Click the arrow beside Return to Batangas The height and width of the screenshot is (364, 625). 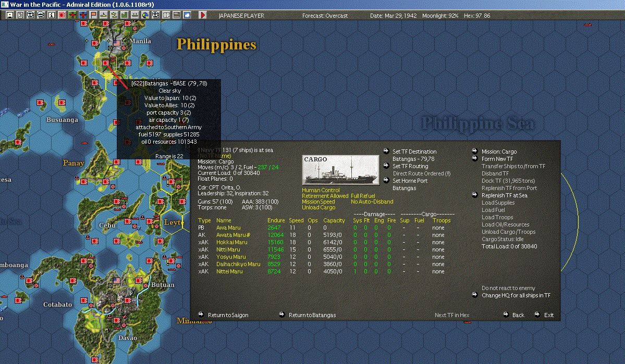(x=282, y=314)
